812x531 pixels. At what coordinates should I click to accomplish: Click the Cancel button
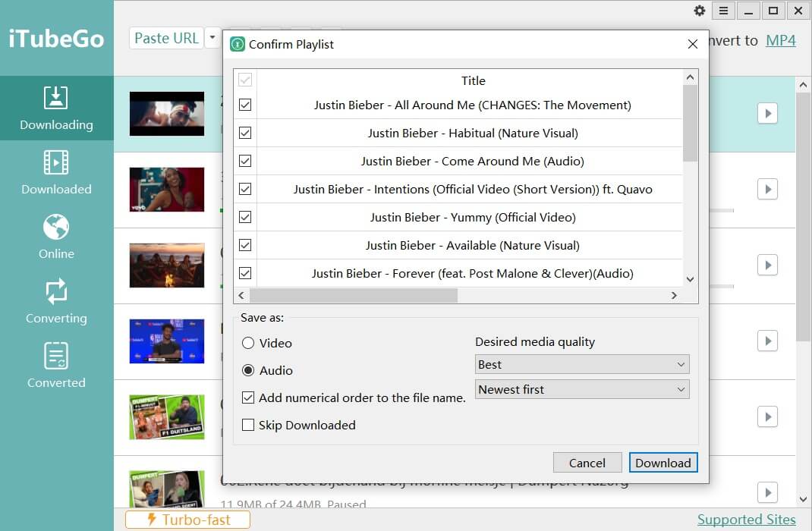point(587,463)
